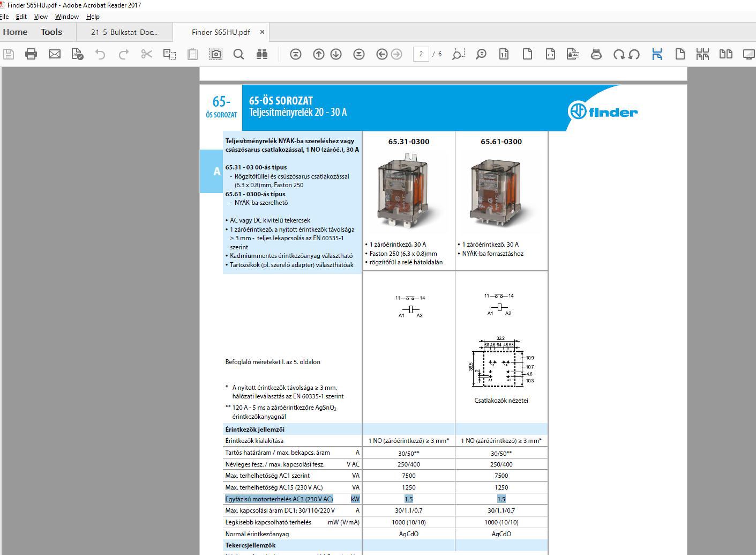
Task: Close the Finder S65HU.pdf tab
Action: [262, 32]
